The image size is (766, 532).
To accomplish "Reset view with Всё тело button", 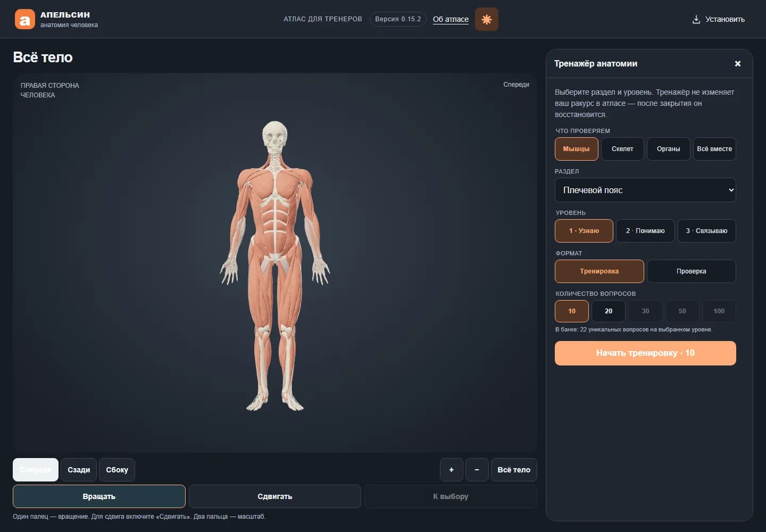I will pyautogui.click(x=514, y=470).
